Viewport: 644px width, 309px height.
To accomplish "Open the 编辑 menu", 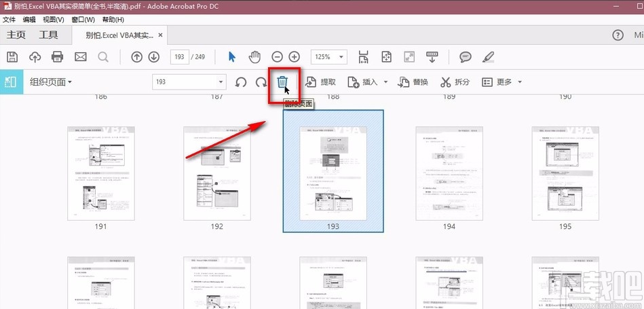I will click(x=29, y=19).
